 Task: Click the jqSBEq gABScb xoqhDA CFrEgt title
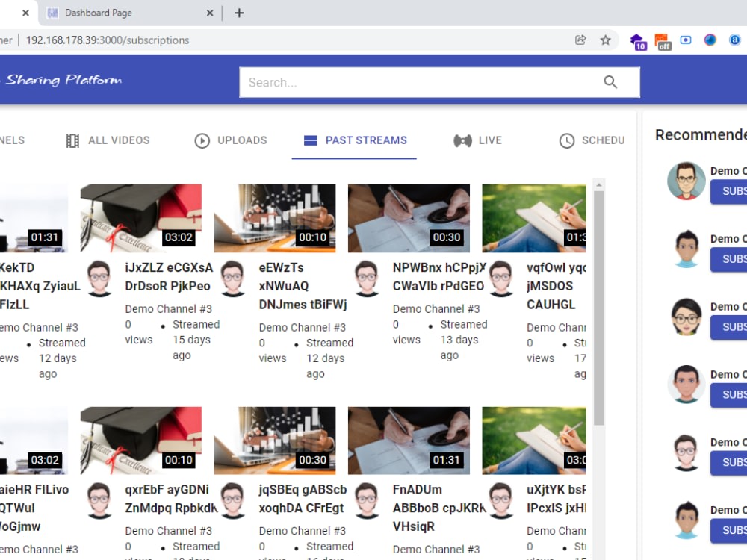pyautogui.click(x=303, y=499)
